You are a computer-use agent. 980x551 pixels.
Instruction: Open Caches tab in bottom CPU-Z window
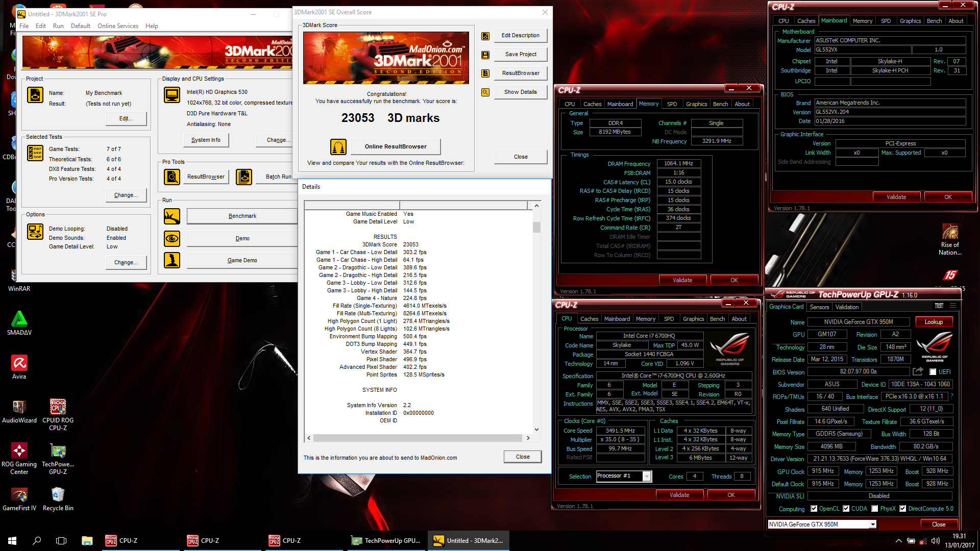(589, 319)
